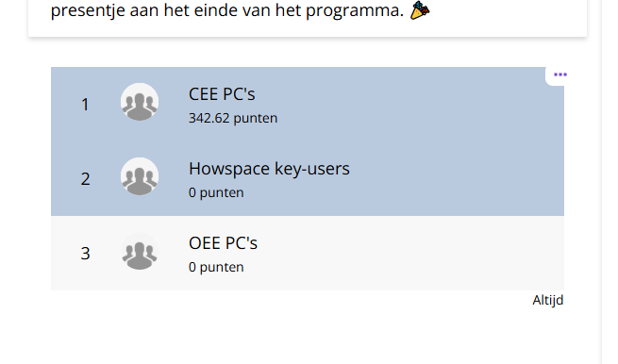The width and height of the screenshot is (618, 364).
Task: Click the Howspace key-users group avatar
Action: coord(140,176)
